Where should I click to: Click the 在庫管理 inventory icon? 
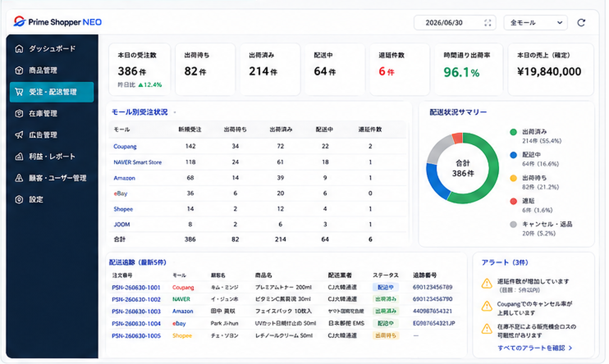pos(19,114)
